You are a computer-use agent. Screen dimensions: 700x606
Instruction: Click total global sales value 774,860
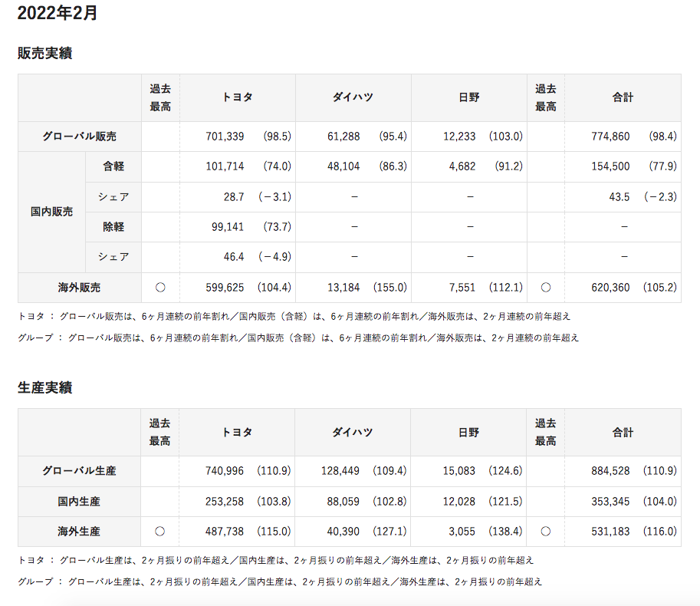(610, 137)
